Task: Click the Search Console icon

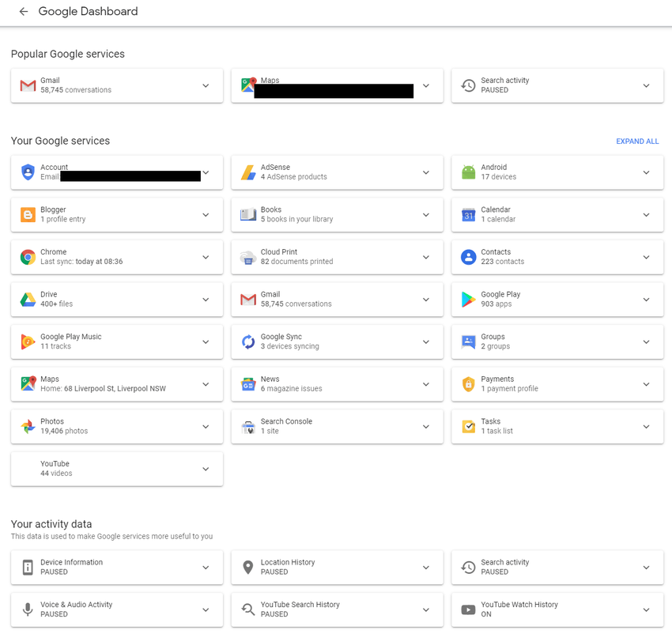Action: pyautogui.click(x=248, y=427)
